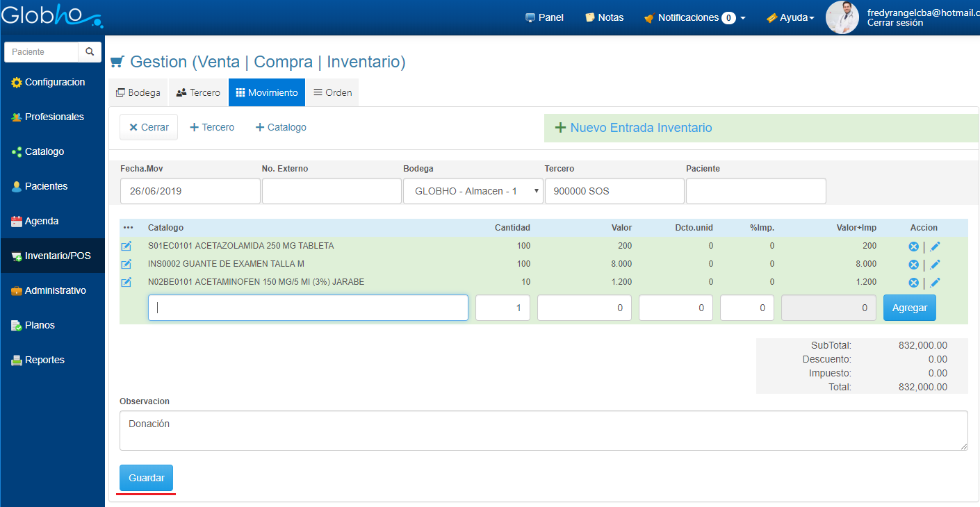Open Inventario/POS in the sidebar
Viewport: 980px width, 507px height.
(x=52, y=256)
